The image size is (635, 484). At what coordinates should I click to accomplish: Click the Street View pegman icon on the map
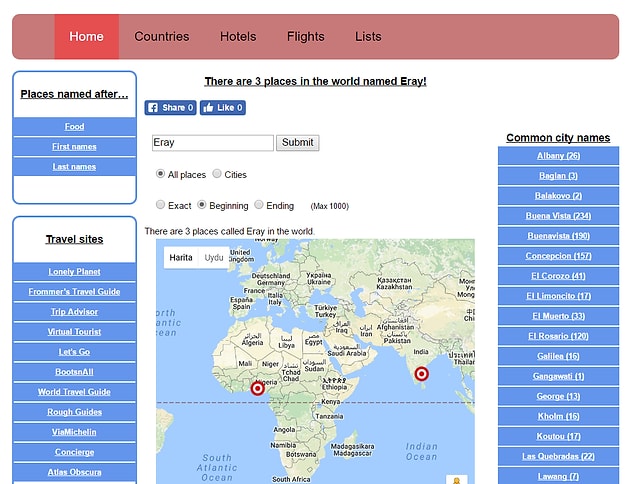[457, 480]
